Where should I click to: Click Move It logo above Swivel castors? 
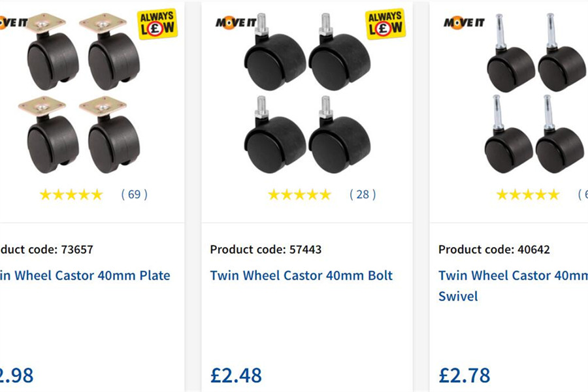[x=463, y=23]
